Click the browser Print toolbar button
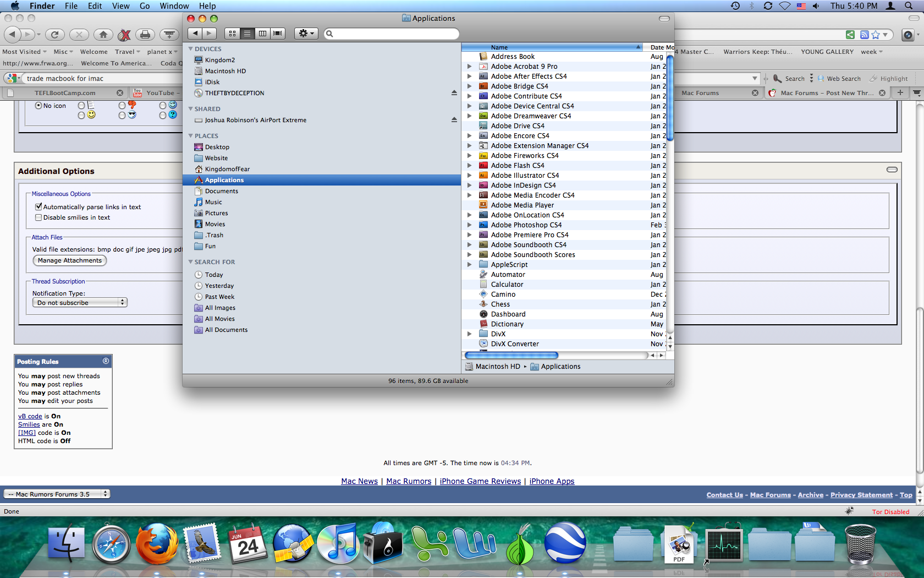This screenshot has width=924, height=578. pos(145,35)
